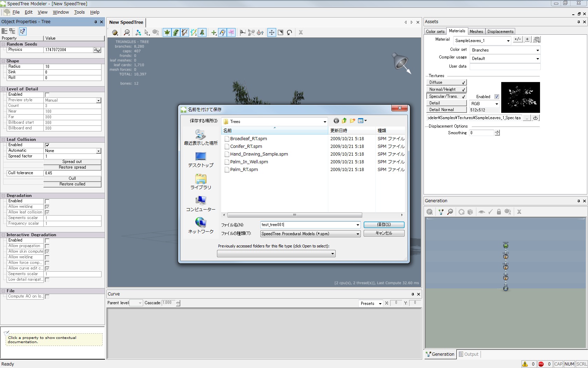This screenshot has height=368, width=588.
Task: Click the dice randomize icon in Generation panel
Action: pyautogui.click(x=470, y=212)
